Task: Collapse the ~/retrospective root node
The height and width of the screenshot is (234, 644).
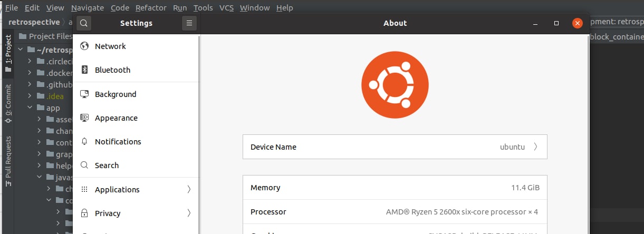Action: coord(20,50)
